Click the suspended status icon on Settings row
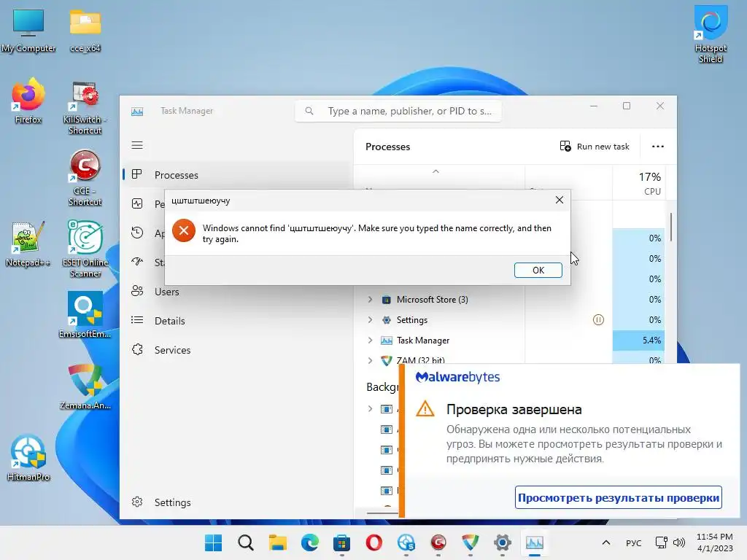Image resolution: width=747 pixels, height=560 pixels. pyautogui.click(x=598, y=320)
